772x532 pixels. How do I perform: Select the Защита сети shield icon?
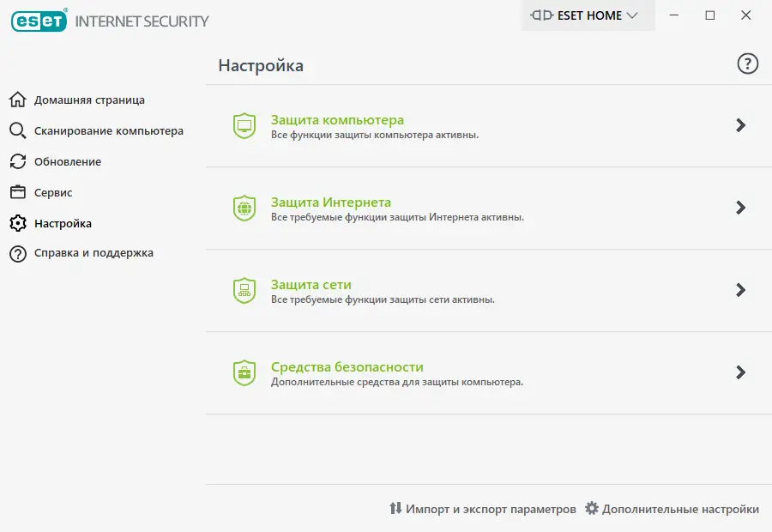pyautogui.click(x=244, y=290)
